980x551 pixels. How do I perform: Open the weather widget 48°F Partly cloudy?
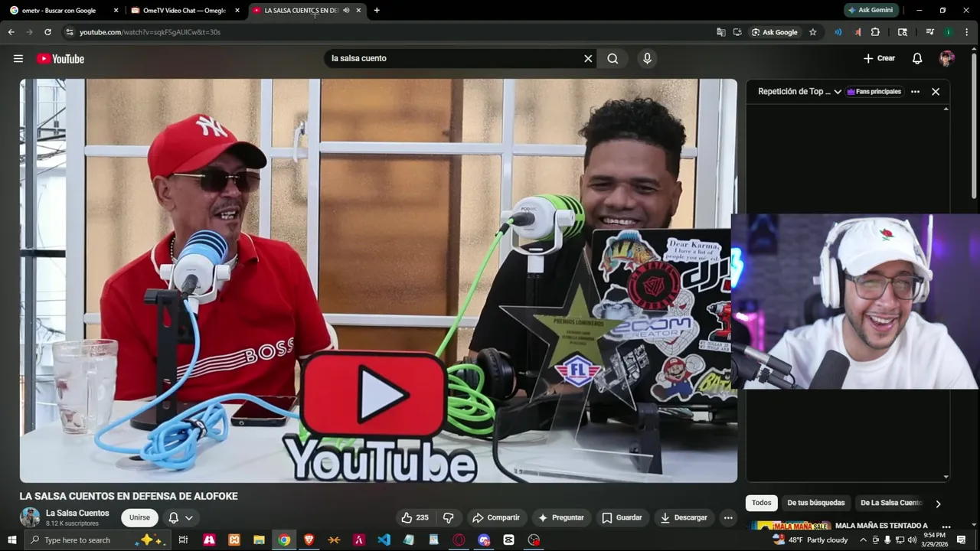[x=810, y=540]
